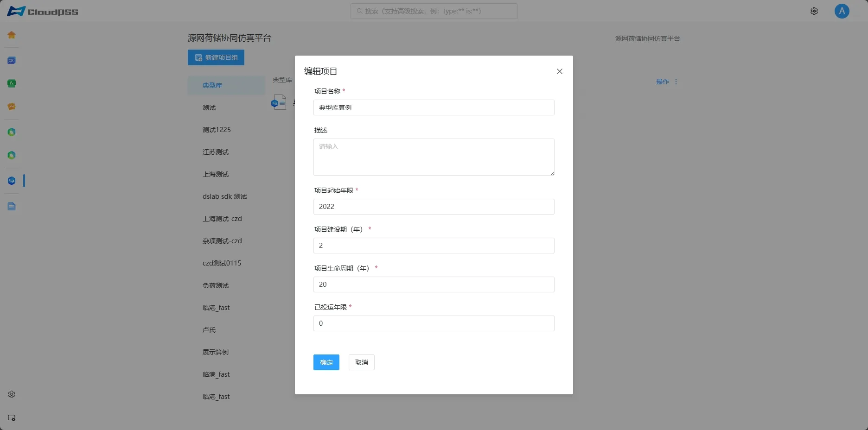Open the blue document icon in sidebar
This screenshot has height=430, width=868.
[12, 206]
